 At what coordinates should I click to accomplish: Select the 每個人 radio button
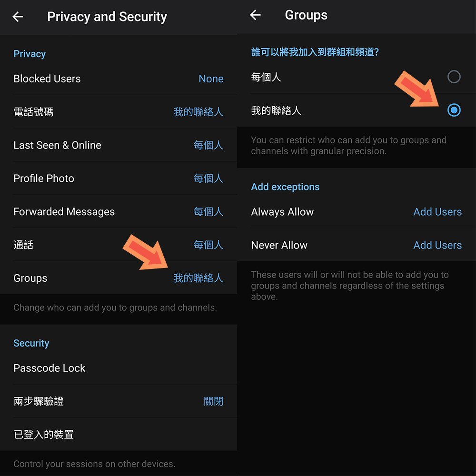(454, 77)
